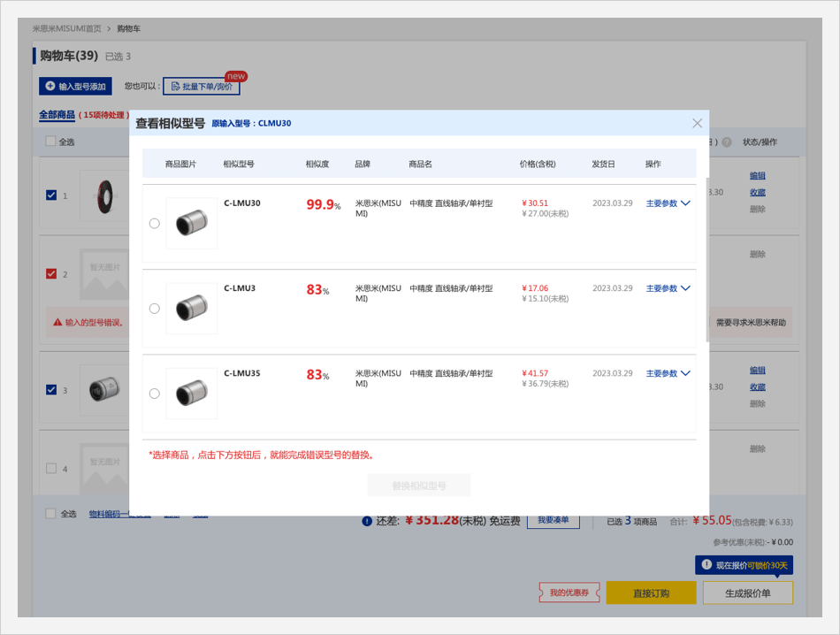The image size is (840, 635).
Task: Go to MISUMI home breadcrumb link
Action: (x=66, y=28)
